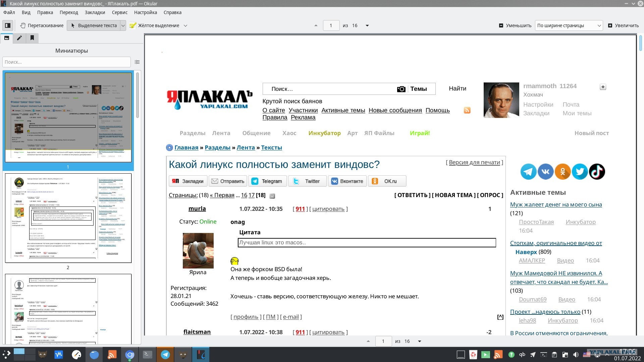Open the Закладки menu
Image resolution: width=644 pixels, height=362 pixels.
pos(95,12)
